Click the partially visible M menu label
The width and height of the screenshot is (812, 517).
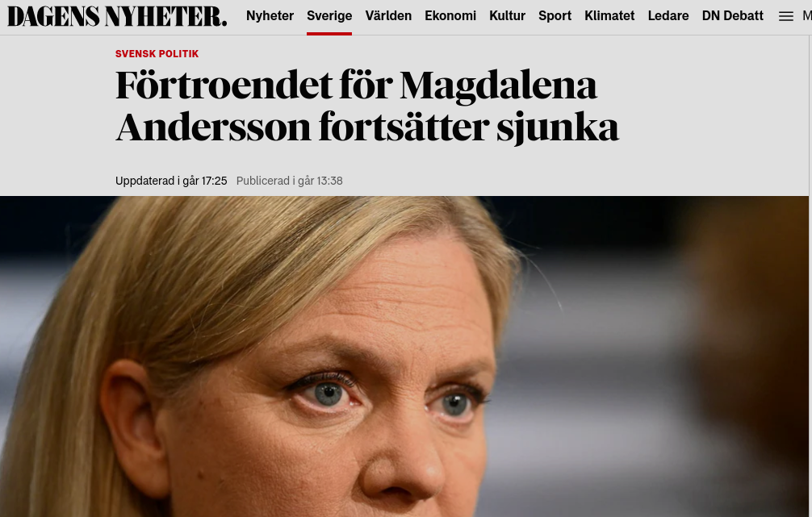tap(807, 16)
